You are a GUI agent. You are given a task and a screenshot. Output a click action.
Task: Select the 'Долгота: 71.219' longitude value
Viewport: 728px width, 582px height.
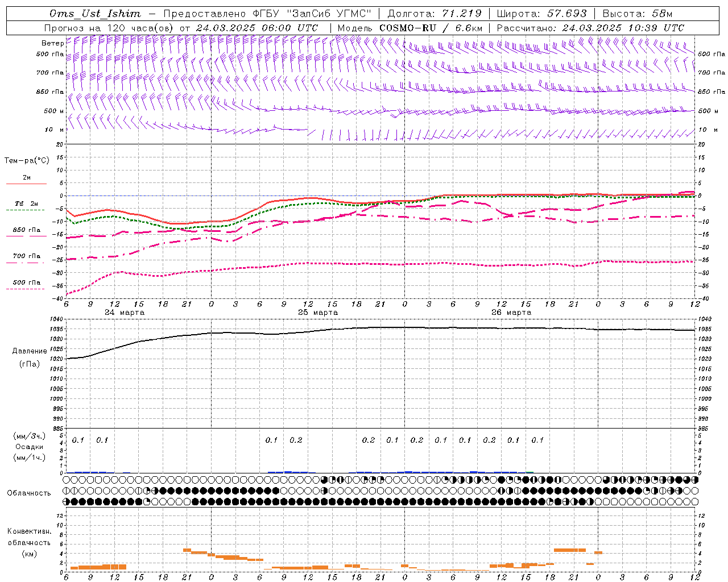pos(435,14)
